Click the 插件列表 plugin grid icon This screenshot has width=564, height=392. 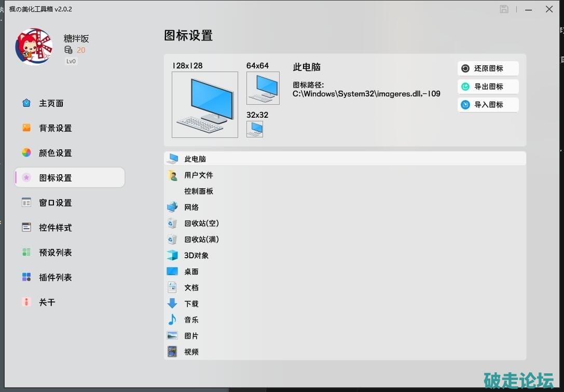pos(26,277)
